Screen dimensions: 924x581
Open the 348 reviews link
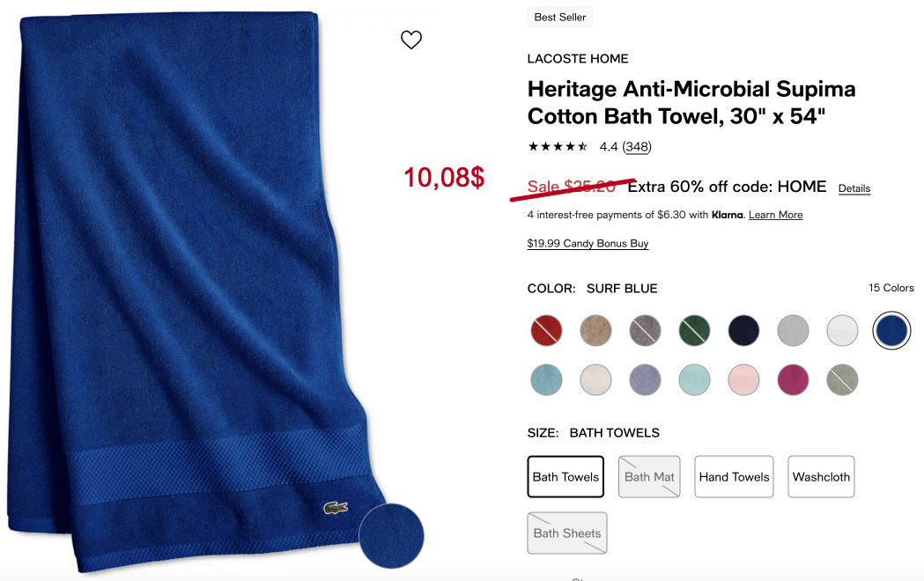pyautogui.click(x=637, y=147)
